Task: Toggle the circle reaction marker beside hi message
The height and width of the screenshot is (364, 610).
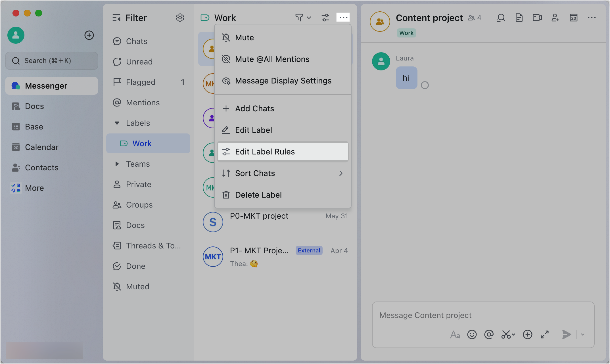Action: click(x=425, y=85)
